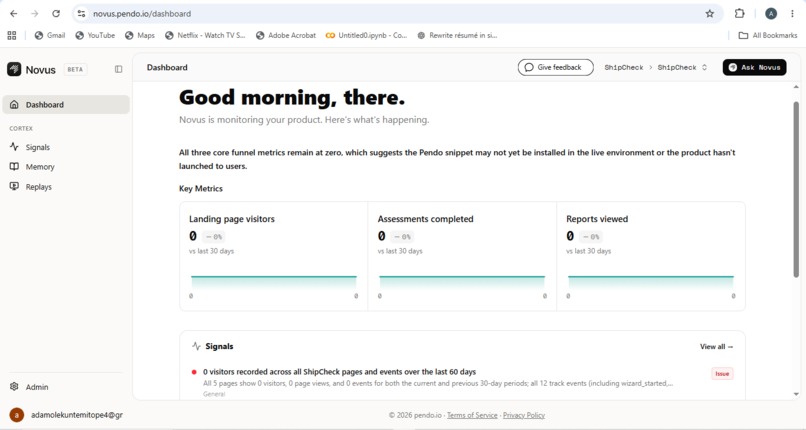Click the BETA badge next to Novus
Screen dimensions: 806x430
[75, 69]
